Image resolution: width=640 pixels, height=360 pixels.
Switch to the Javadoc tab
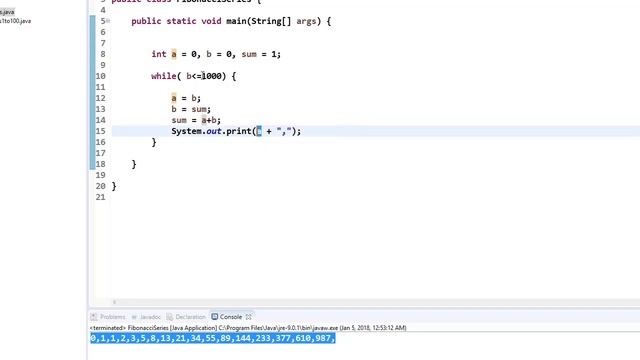point(150,317)
